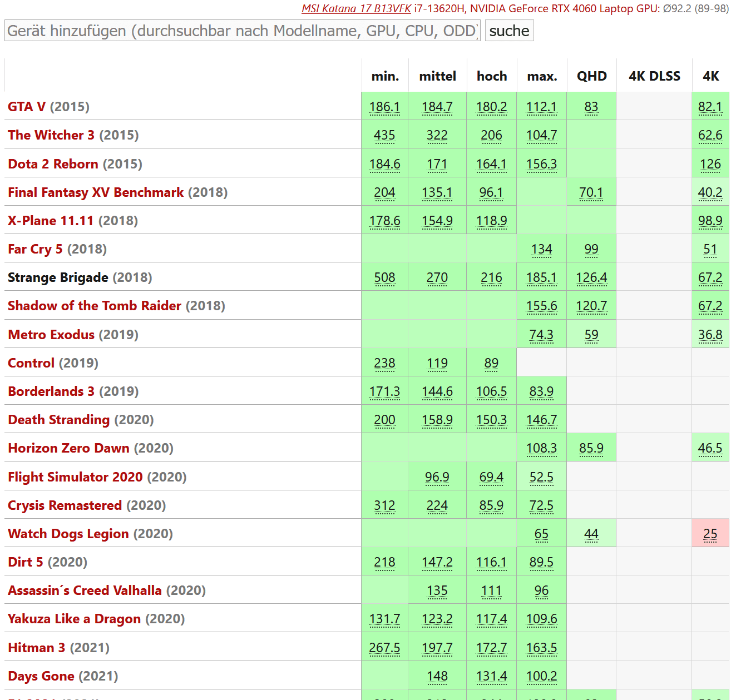Image resolution: width=731 pixels, height=700 pixels.
Task: Open the GTA V game link
Action: [27, 107]
